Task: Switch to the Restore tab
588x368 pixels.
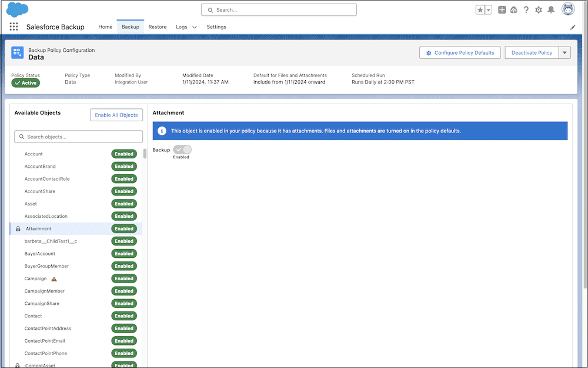Action: [158, 27]
